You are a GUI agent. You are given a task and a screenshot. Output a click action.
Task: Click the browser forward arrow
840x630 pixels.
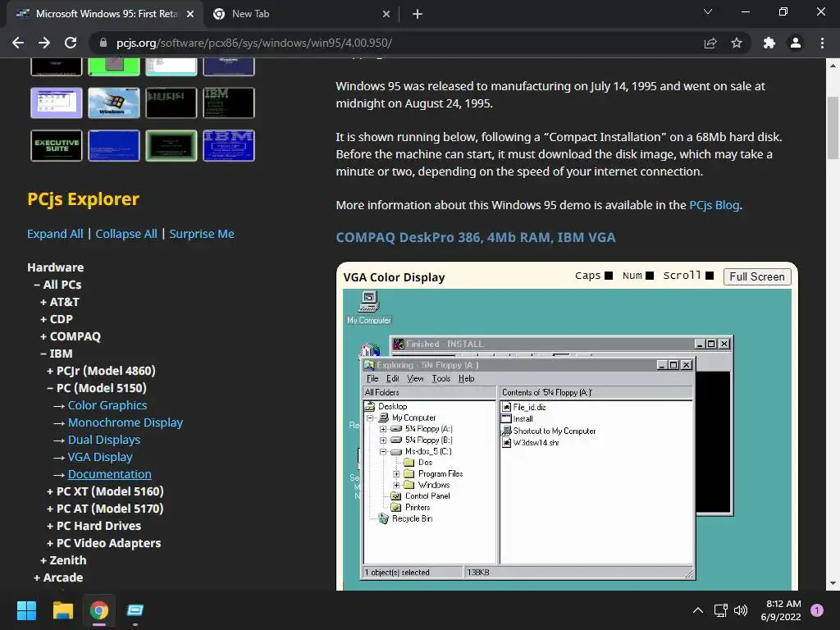[44, 43]
